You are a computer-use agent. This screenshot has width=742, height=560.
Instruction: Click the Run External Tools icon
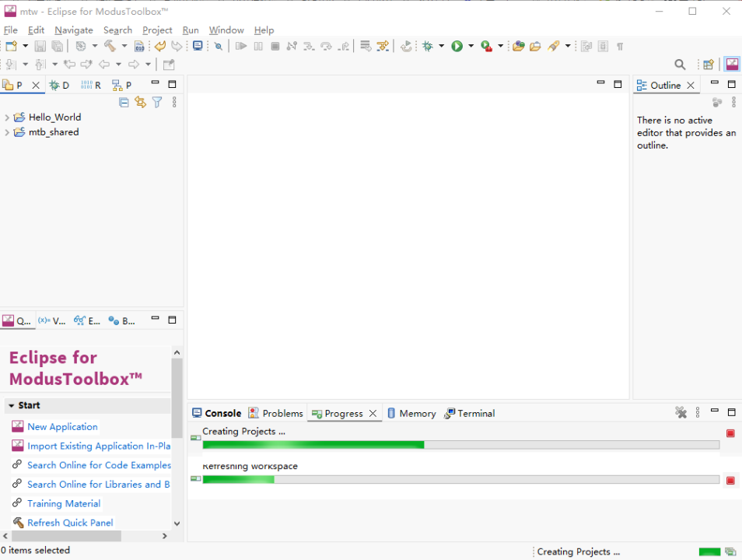(486, 46)
